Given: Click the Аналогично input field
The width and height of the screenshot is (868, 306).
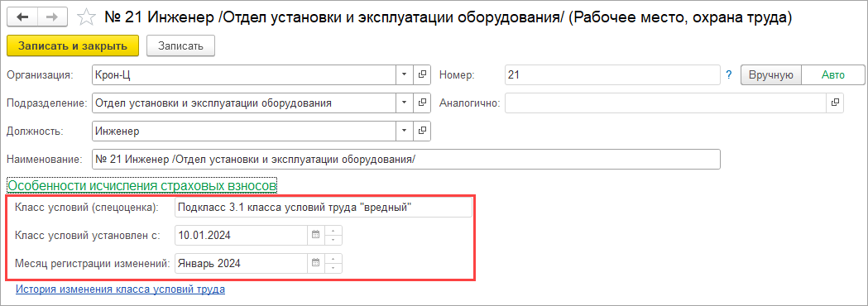Looking at the screenshot, I should 665,103.
